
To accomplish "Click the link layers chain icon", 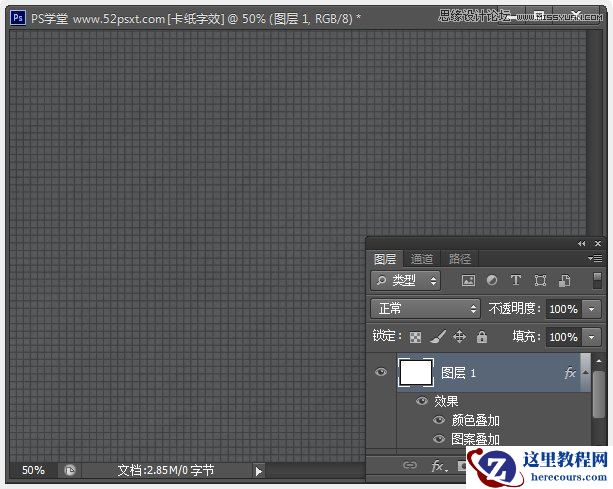I will coord(410,465).
